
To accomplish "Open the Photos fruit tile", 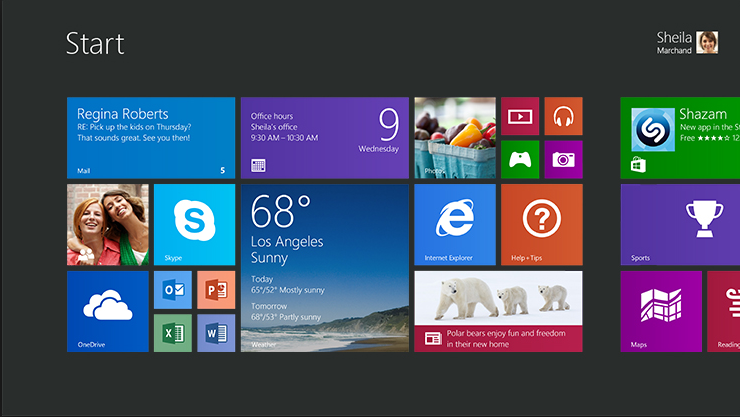I will pos(454,137).
